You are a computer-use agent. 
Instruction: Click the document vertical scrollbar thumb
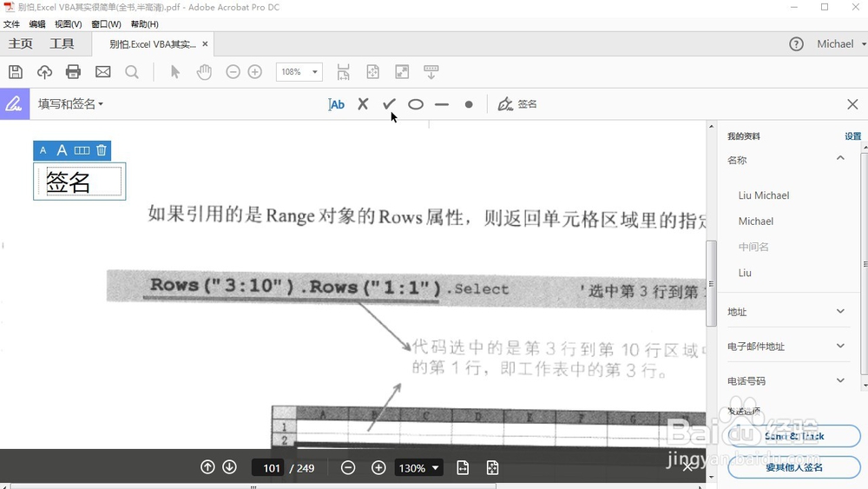[x=712, y=283]
